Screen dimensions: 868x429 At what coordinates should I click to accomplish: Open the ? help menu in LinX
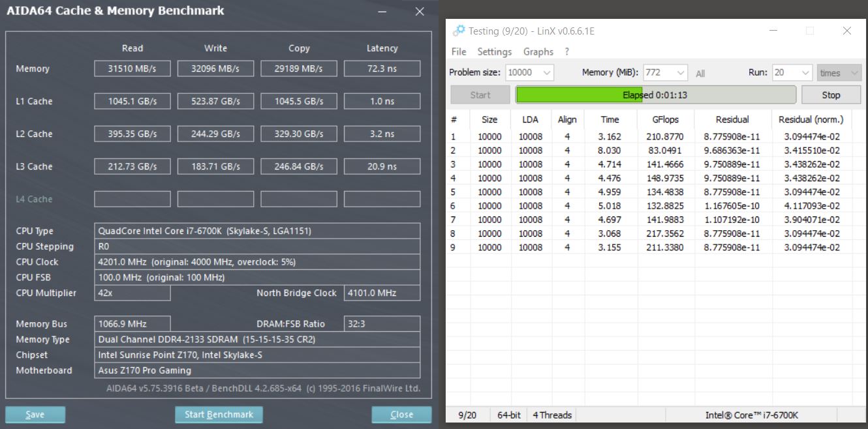567,52
